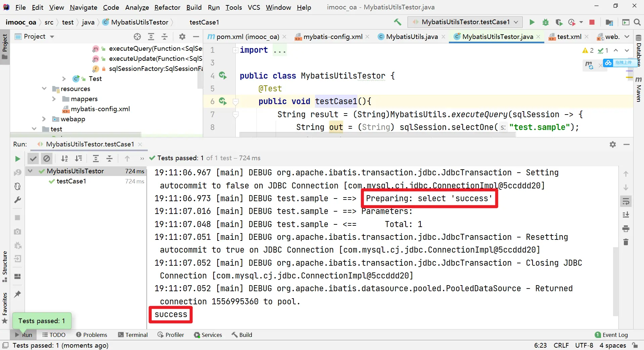
Task: Open Run panel settings gear
Action: [613, 144]
